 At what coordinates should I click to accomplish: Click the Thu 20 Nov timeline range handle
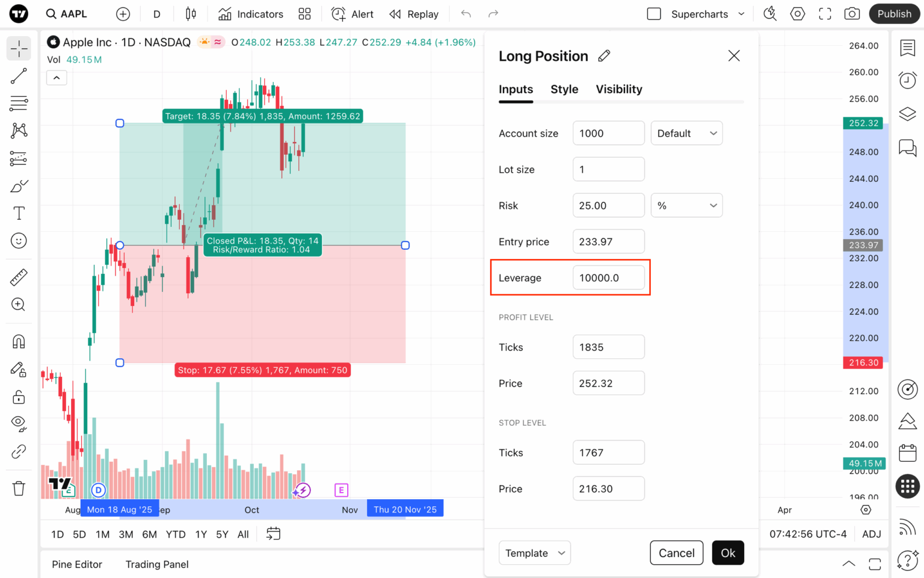pos(405,509)
